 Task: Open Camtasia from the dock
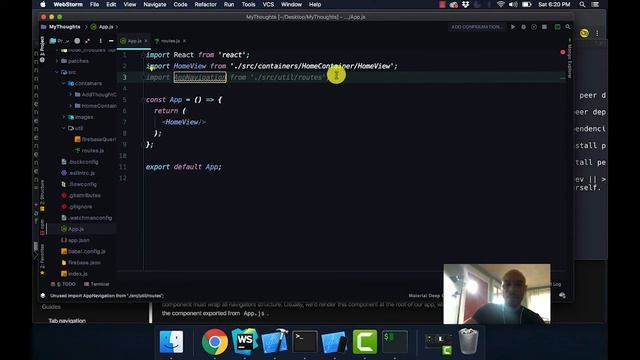365,342
